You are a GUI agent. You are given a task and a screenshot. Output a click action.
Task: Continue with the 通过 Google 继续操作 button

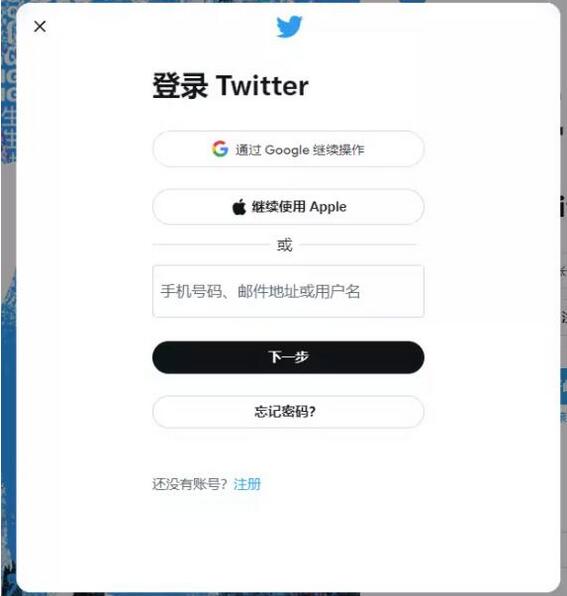(288, 149)
